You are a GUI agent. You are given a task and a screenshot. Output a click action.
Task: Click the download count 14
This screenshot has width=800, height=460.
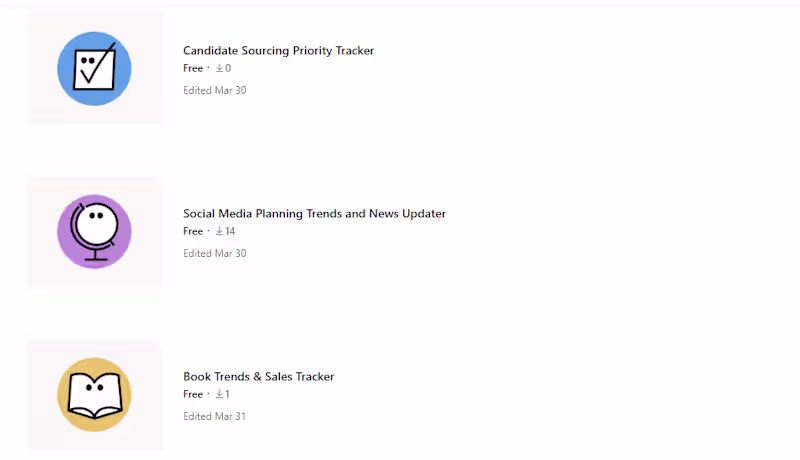[x=230, y=231]
